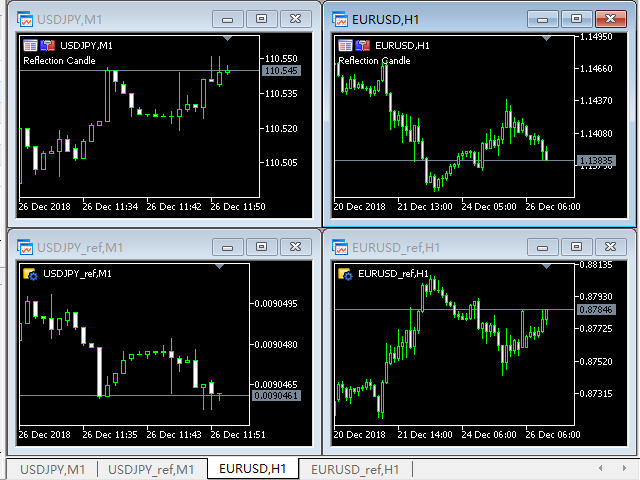
Task: Click the 0.87846 current price label
Action: [x=596, y=310]
